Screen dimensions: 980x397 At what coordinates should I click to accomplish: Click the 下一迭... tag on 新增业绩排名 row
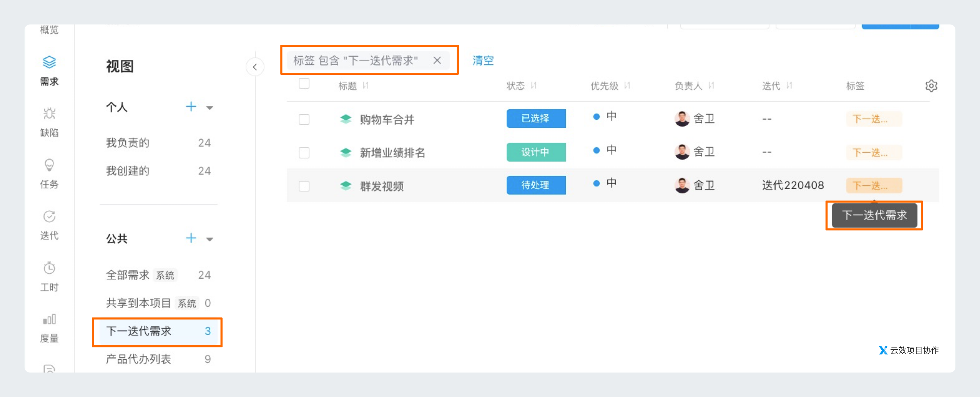(874, 152)
